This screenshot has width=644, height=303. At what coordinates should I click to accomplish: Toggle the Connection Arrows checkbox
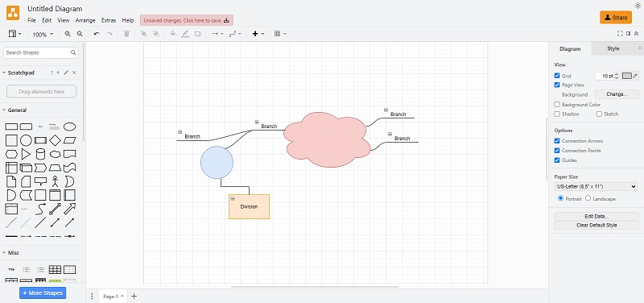(x=557, y=140)
